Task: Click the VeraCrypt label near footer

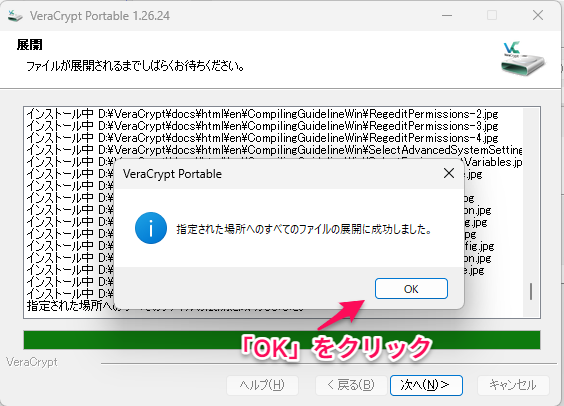Action: (32, 362)
